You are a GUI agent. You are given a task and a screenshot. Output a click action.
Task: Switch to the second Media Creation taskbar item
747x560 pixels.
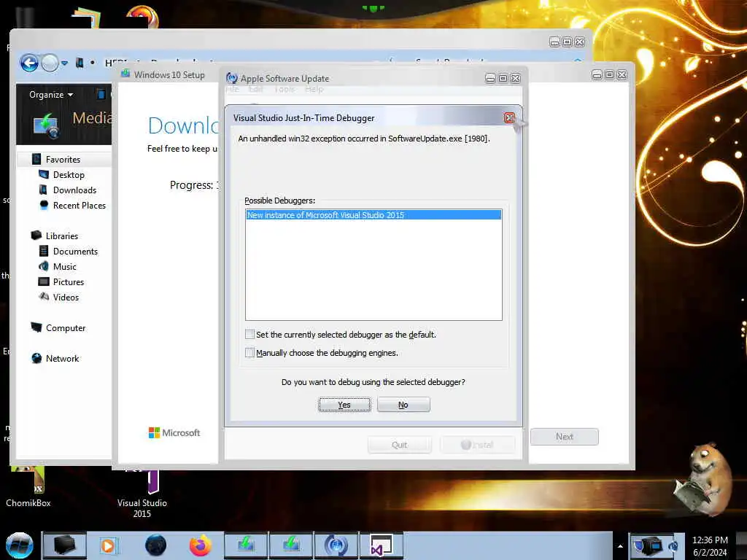coord(291,545)
